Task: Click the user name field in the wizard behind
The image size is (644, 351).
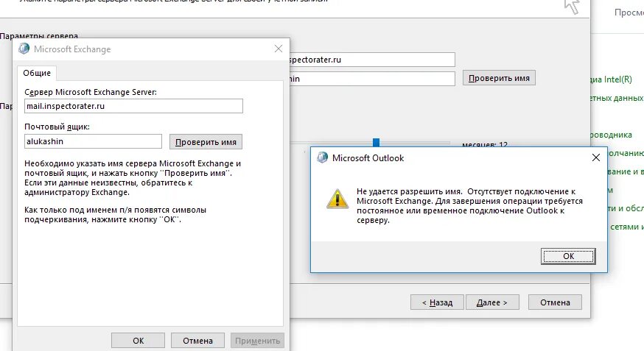Action: tap(372, 79)
